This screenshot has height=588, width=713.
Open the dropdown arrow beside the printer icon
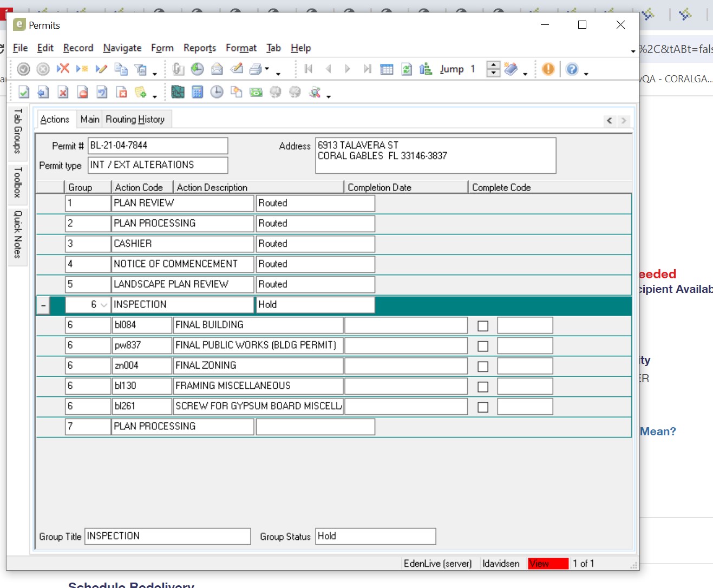pos(267,69)
